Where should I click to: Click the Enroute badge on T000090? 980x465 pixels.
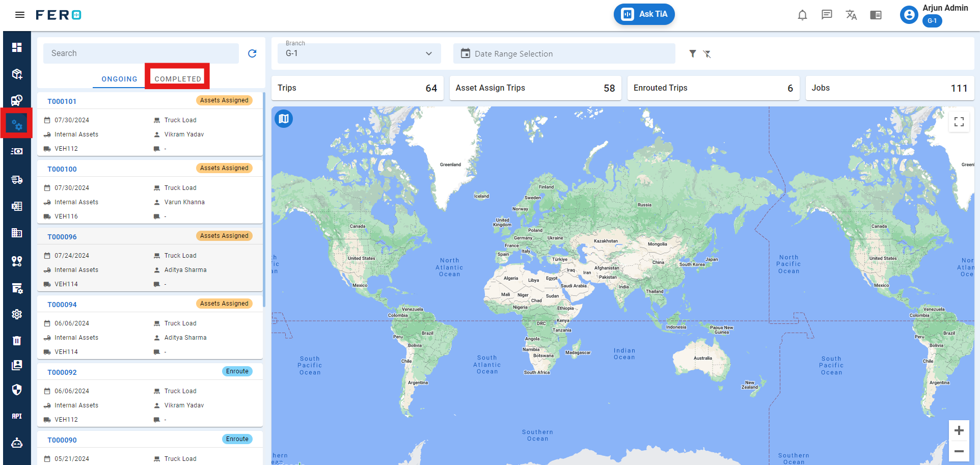[x=237, y=439]
